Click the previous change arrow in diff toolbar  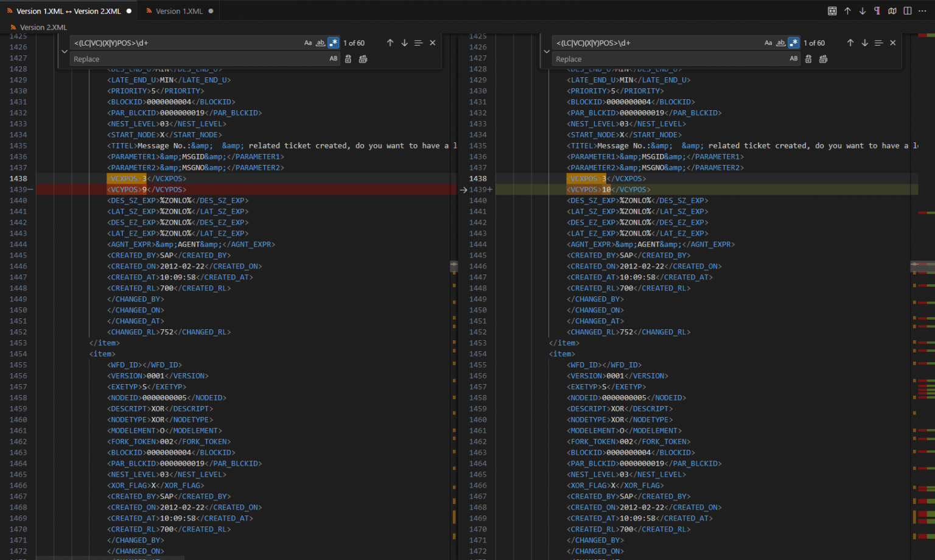click(847, 10)
